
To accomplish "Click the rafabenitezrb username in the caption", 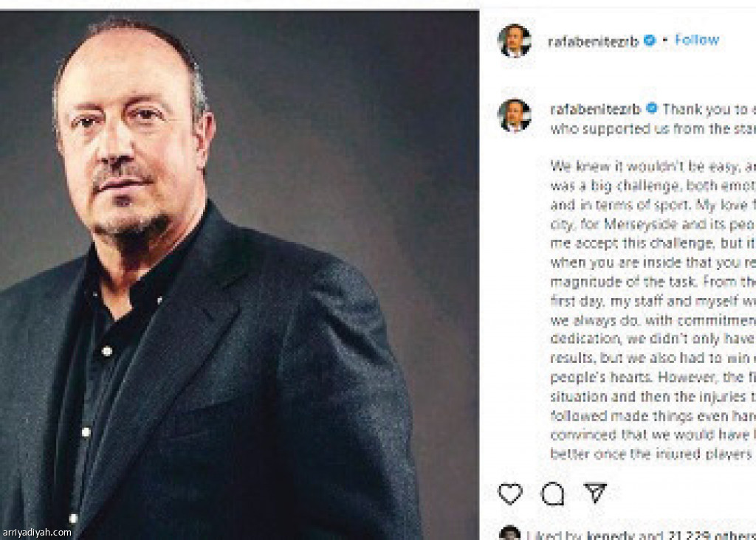I will [x=596, y=109].
